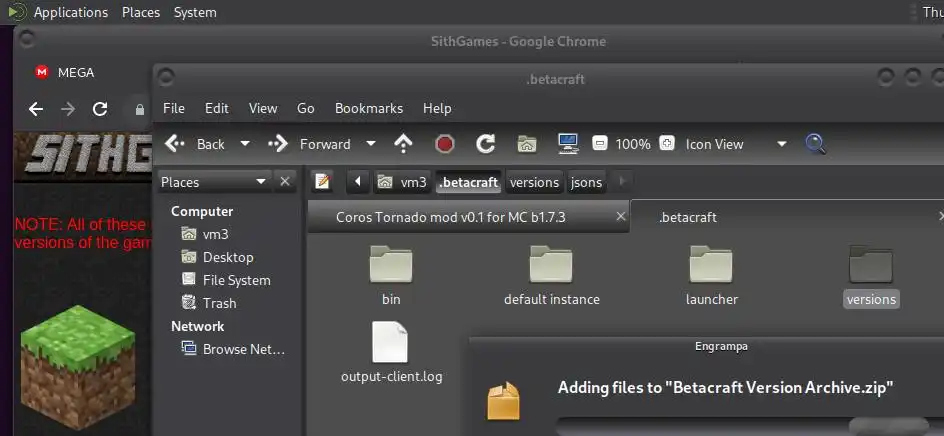944x436 pixels.
Task: Zoom out with the minus icon
Action: tap(600, 144)
